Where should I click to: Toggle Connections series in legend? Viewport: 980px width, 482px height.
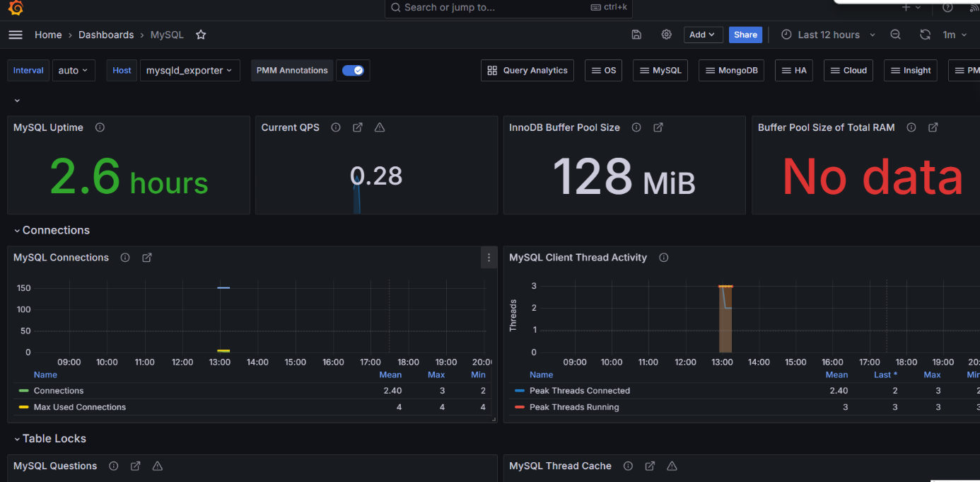point(59,391)
